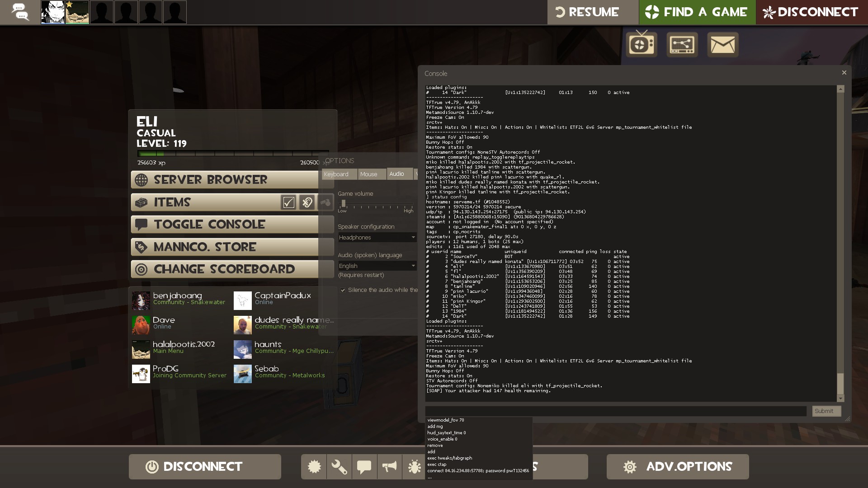
Task: Open the Items menu
Action: pos(206,202)
